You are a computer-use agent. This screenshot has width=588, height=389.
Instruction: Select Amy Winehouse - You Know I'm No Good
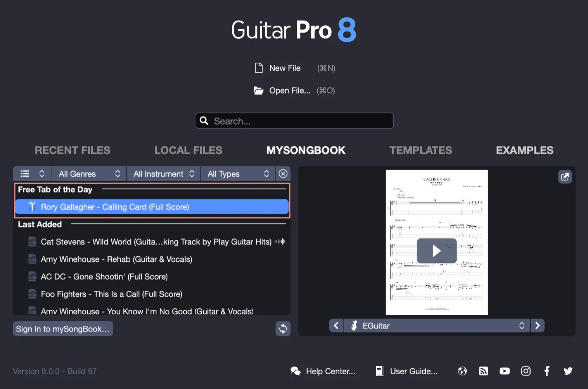point(152,311)
